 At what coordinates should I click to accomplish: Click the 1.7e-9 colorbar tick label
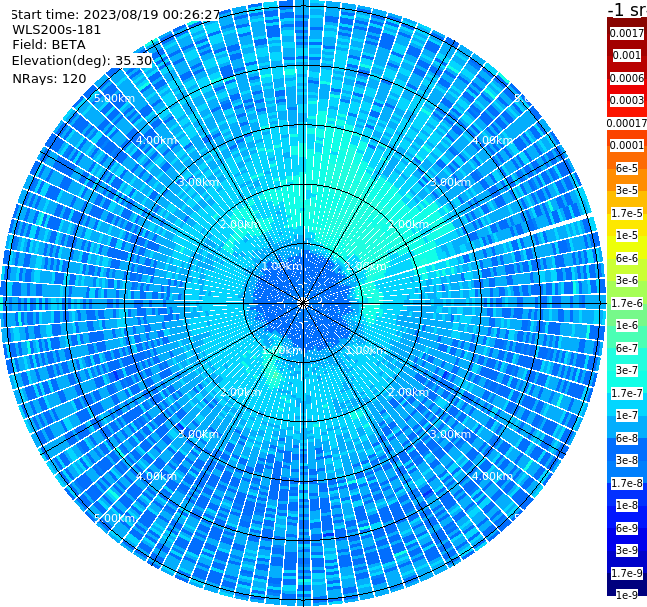click(627, 573)
